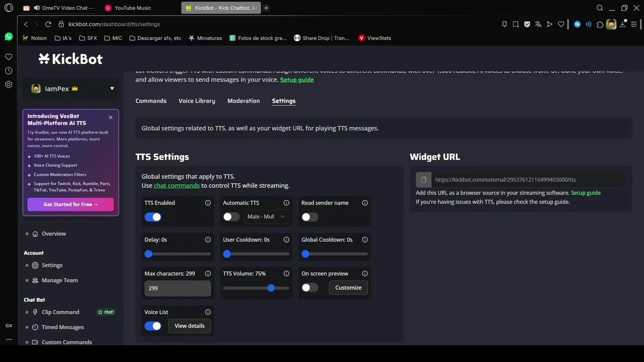This screenshot has height=362, width=644.
Task: Open the Shazam extension
Action: coord(577,24)
